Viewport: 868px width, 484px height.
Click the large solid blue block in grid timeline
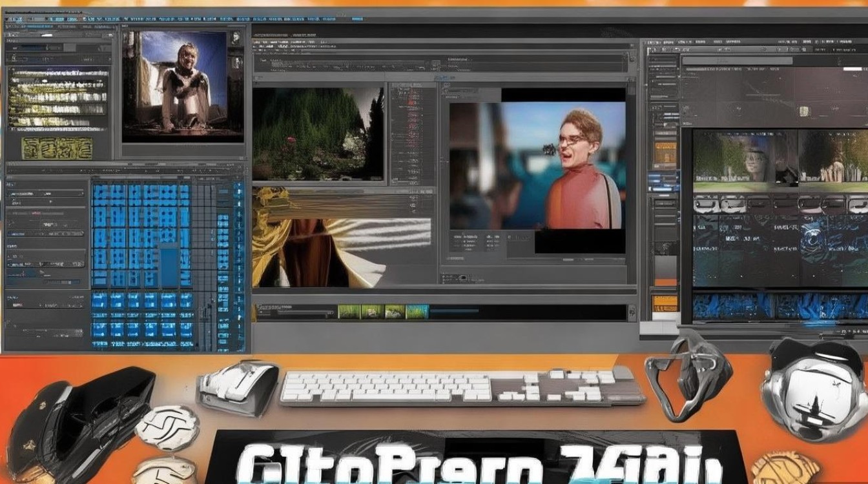169,266
